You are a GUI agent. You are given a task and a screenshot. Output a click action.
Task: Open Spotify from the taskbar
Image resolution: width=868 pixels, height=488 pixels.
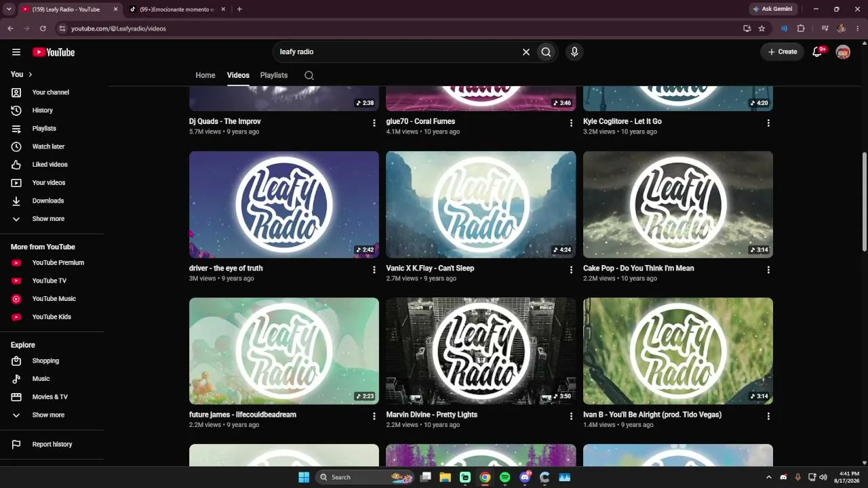click(x=505, y=477)
